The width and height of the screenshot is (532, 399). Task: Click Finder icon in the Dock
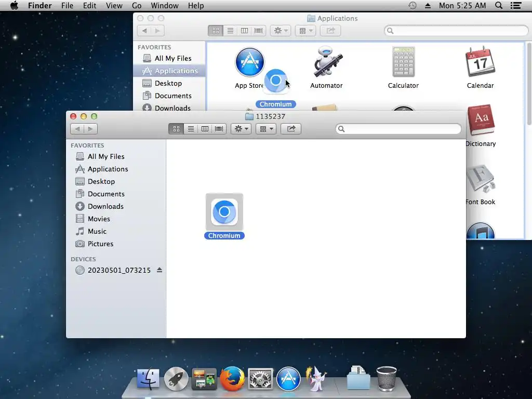[x=148, y=379]
